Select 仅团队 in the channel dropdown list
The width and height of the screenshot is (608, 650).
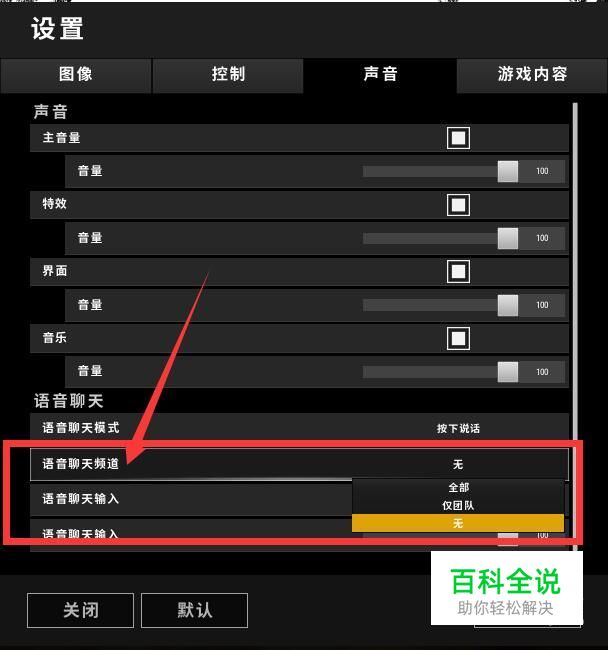click(x=458, y=505)
